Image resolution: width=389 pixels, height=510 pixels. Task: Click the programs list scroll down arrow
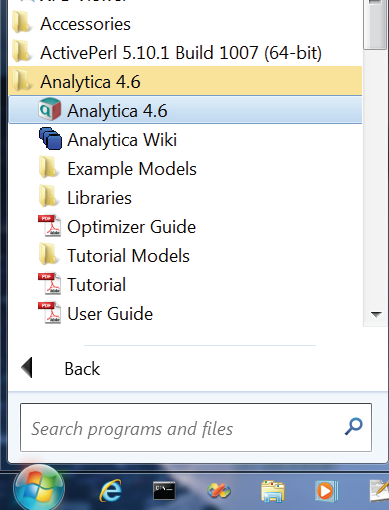pos(376,314)
